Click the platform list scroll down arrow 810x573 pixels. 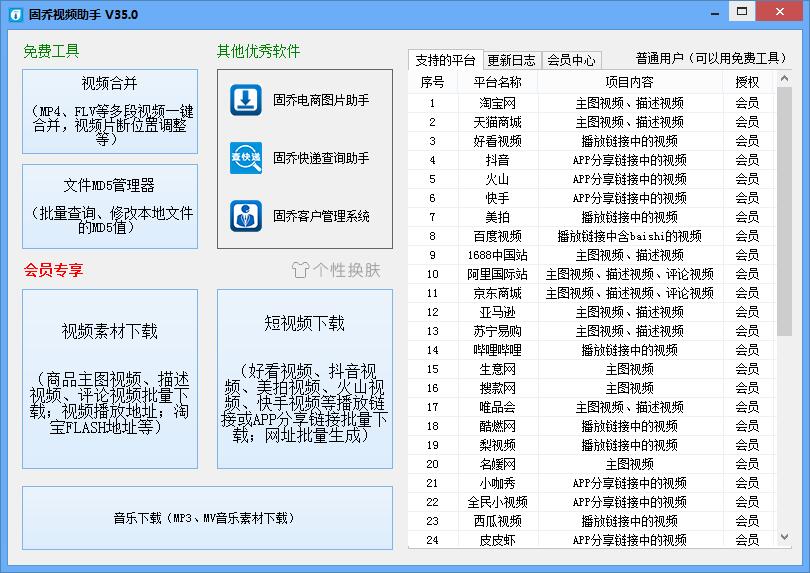pyautogui.click(x=784, y=537)
